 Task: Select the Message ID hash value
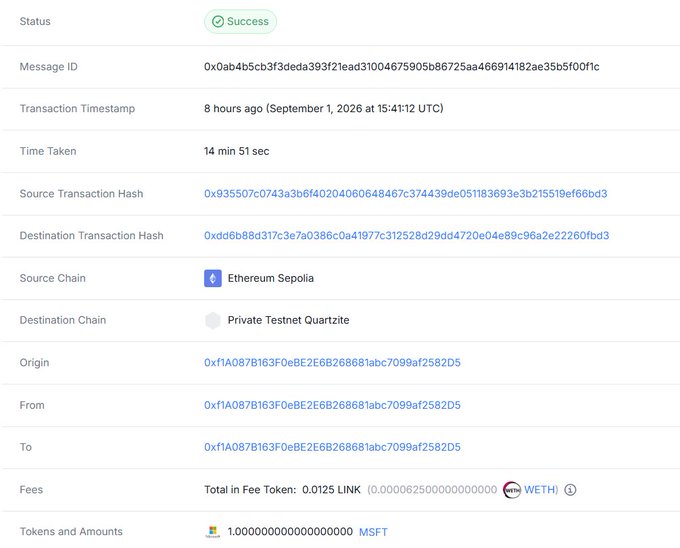click(x=402, y=67)
